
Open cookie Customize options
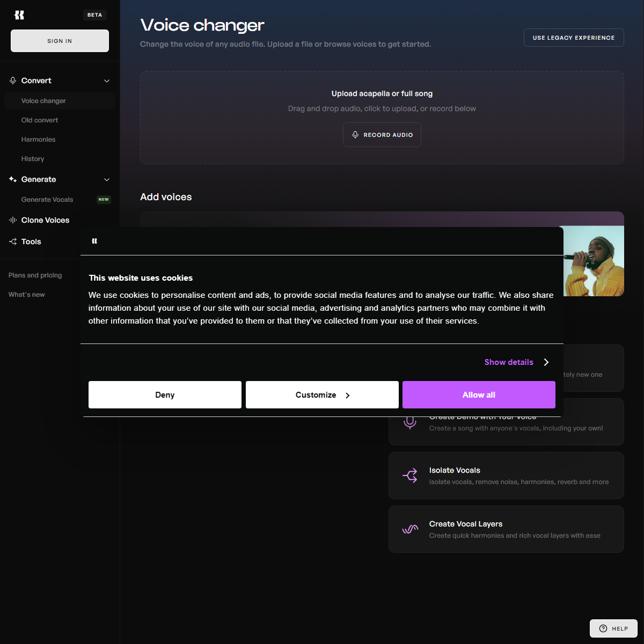(322, 394)
